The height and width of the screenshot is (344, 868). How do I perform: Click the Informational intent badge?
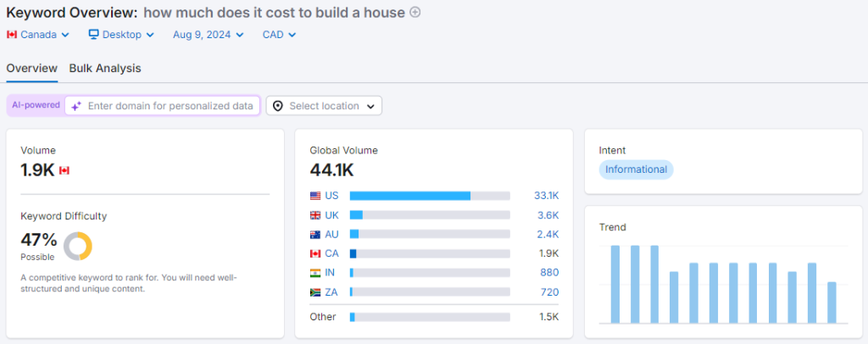(x=636, y=169)
